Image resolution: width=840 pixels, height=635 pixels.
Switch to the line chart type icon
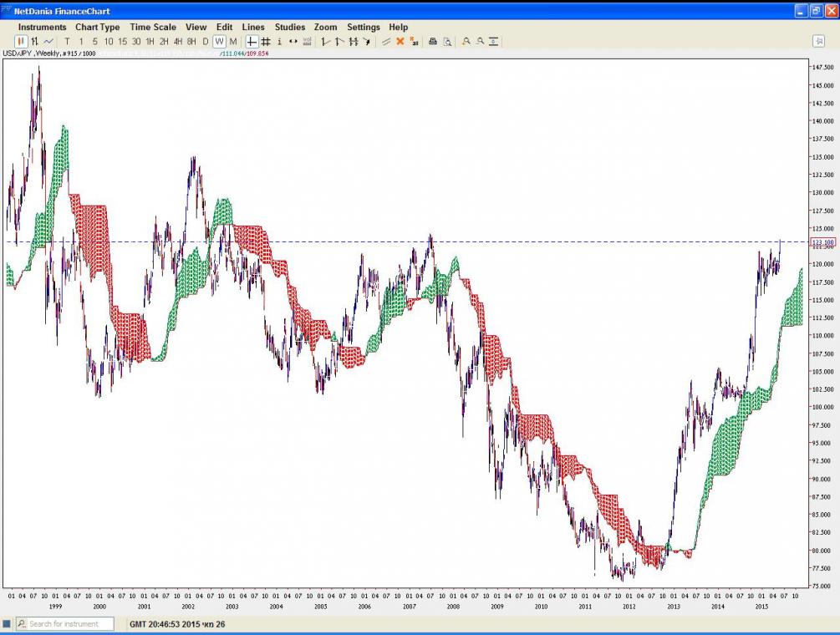pos(48,41)
